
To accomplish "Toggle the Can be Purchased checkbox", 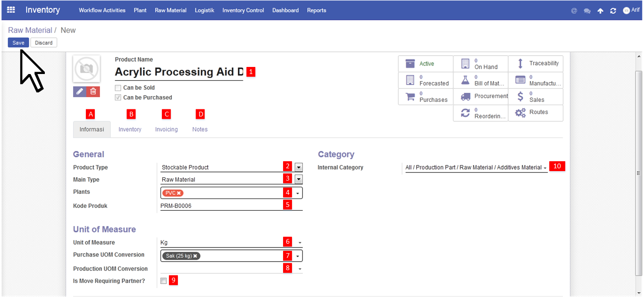I will pos(118,98).
